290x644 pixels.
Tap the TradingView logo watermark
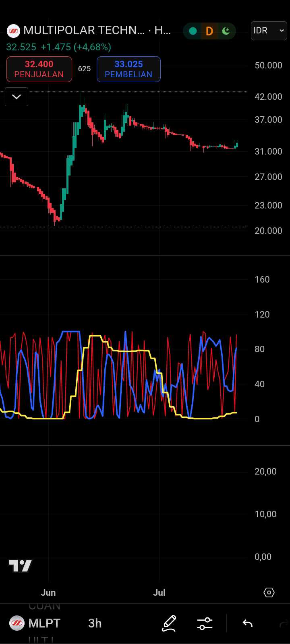pyautogui.click(x=20, y=566)
